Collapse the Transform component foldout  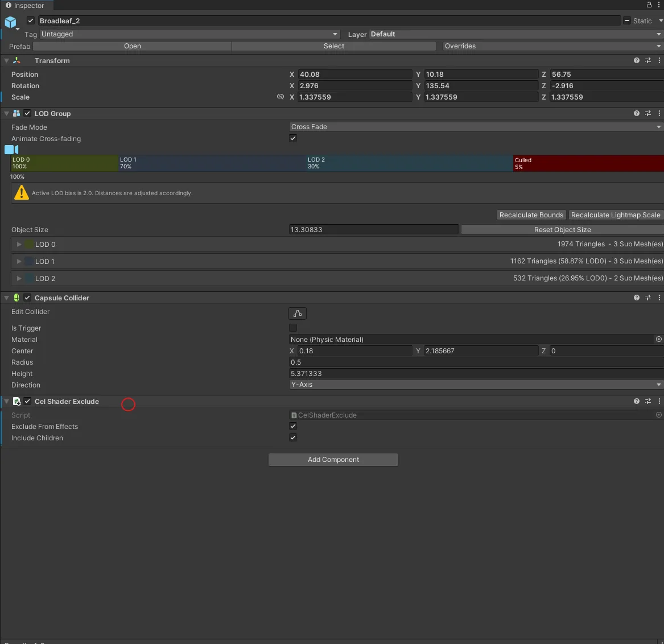[6, 60]
